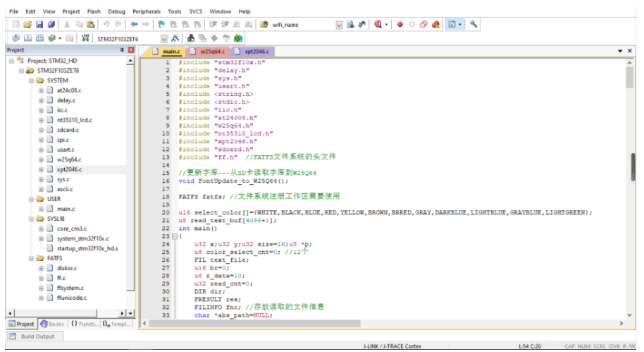Open the Peripherals menu
This screenshot has width=644, height=352.
coord(146,11)
